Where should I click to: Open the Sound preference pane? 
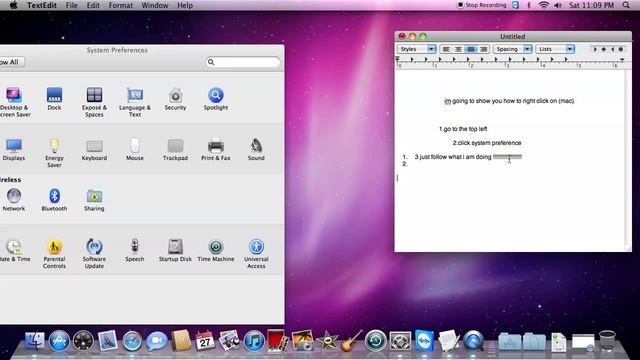click(x=256, y=149)
